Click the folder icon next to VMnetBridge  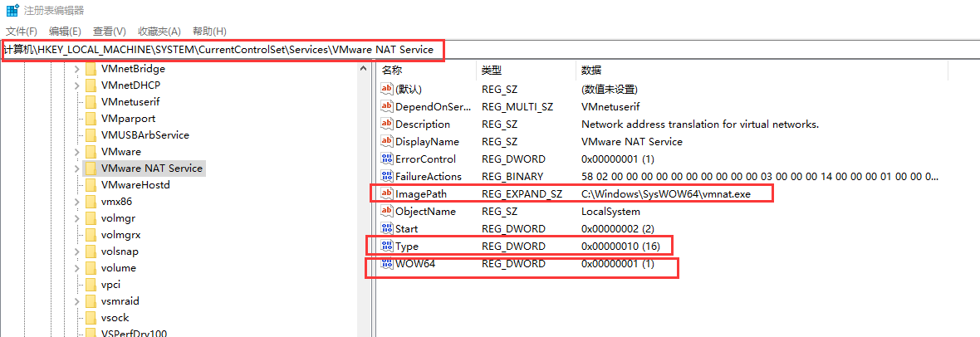[90, 69]
